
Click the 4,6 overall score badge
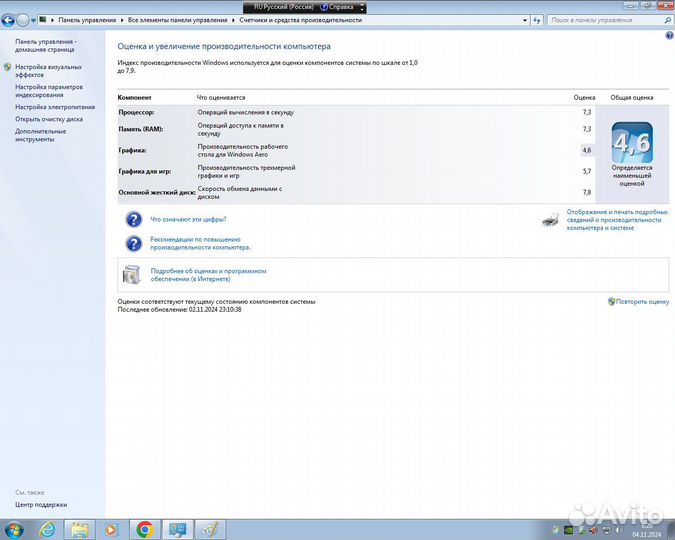pos(632,143)
